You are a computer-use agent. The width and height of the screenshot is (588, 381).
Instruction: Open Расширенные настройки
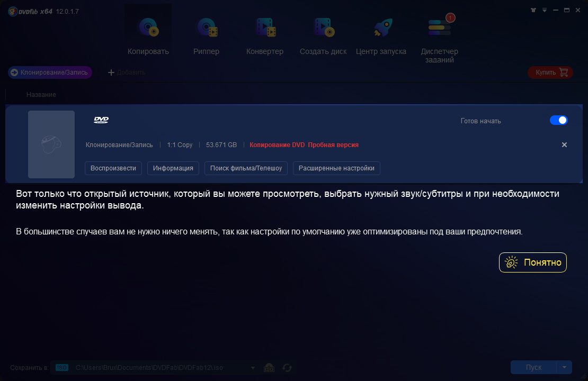336,168
